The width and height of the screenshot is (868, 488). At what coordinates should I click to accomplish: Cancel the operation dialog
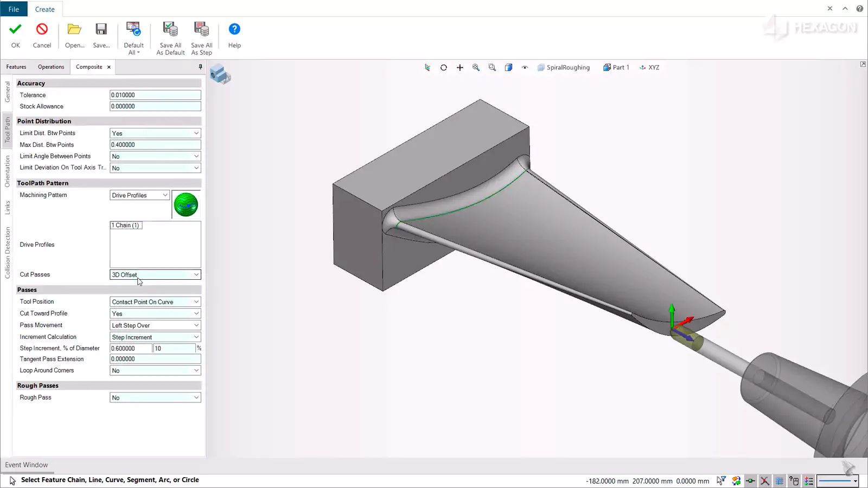click(42, 36)
